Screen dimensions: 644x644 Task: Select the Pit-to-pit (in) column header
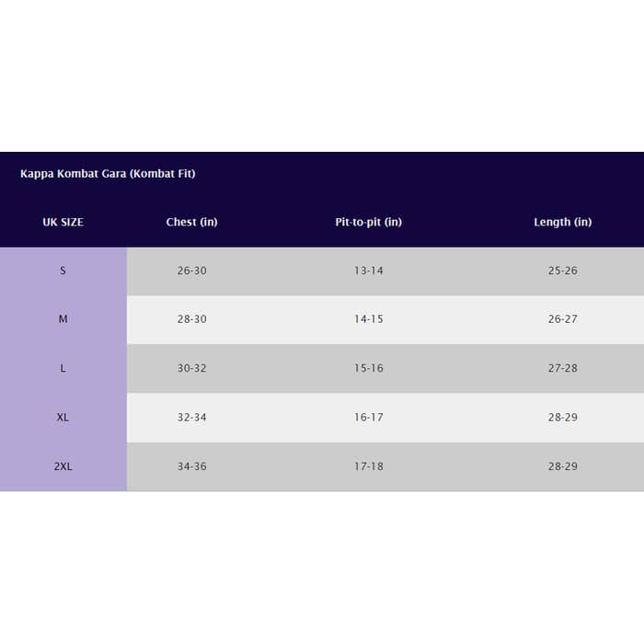(x=368, y=223)
